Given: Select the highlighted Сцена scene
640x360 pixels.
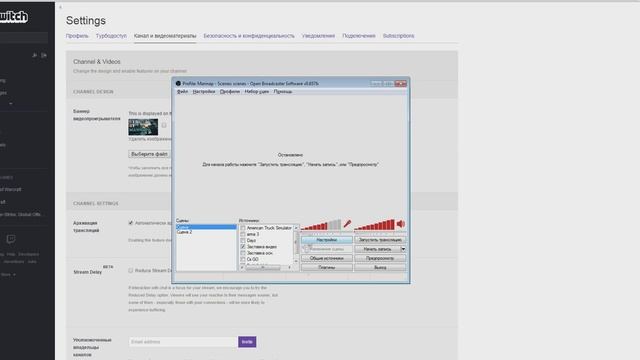Looking at the screenshot, I should coord(206,227).
